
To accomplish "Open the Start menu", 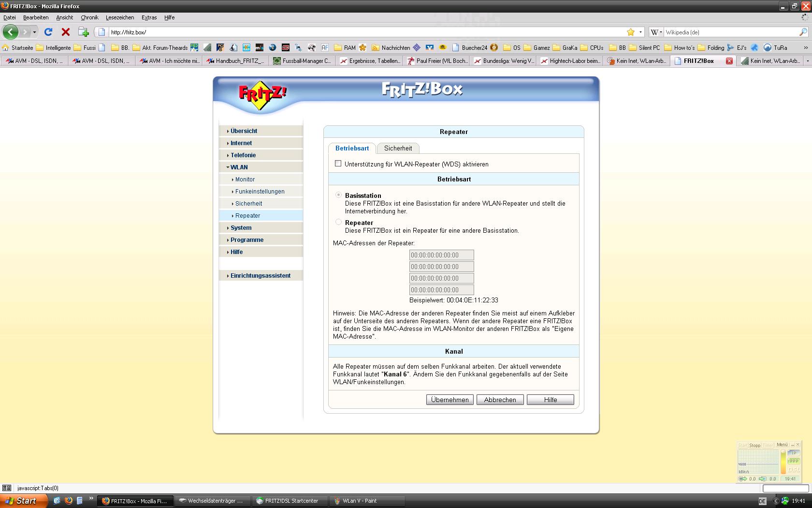I will (23, 501).
